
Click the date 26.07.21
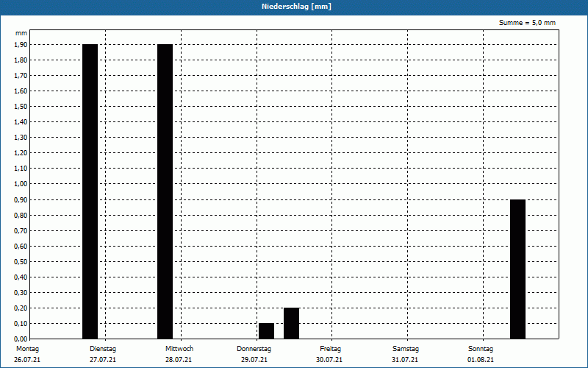[27, 360]
